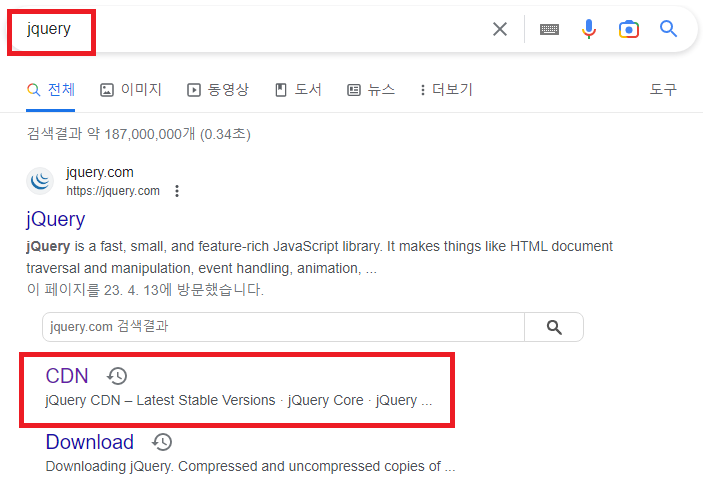The image size is (707, 489).
Task: Switch to the 동영상 tab
Action: click(x=218, y=90)
